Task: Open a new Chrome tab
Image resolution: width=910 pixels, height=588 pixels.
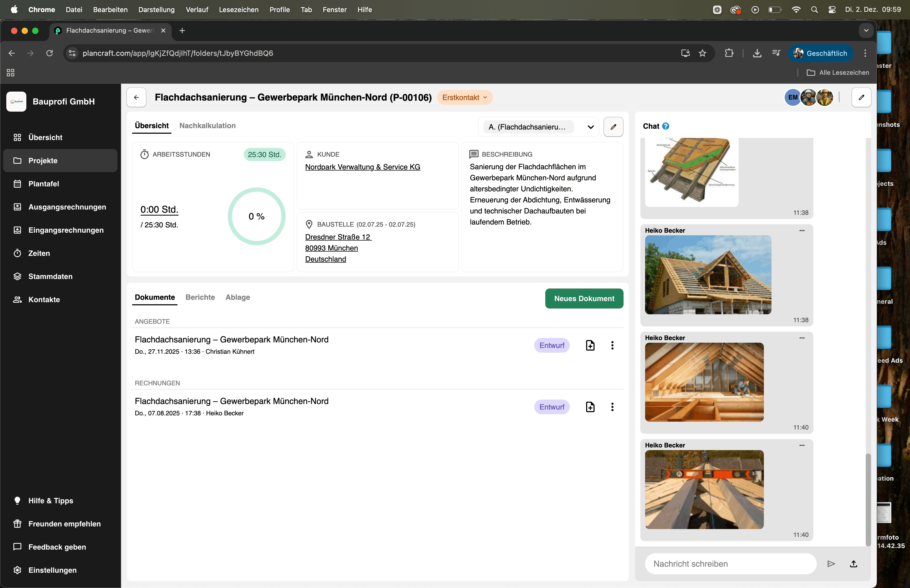Action: click(182, 31)
